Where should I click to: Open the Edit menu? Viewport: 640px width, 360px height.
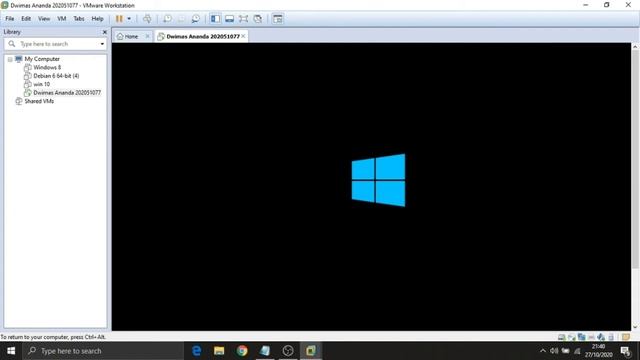point(26,19)
